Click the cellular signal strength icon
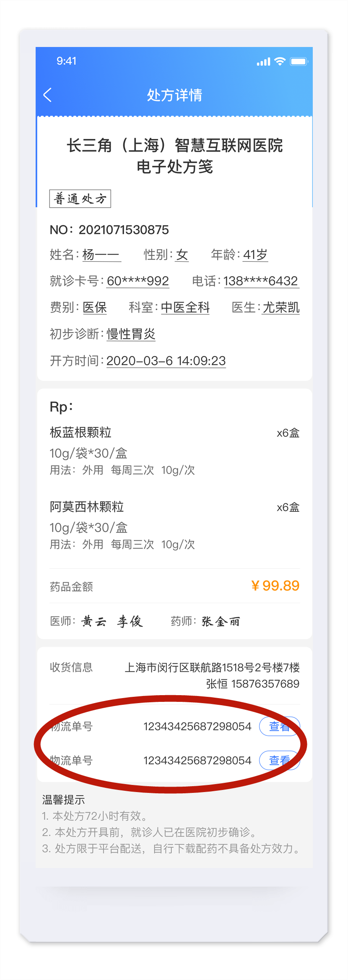Screen dimensions: 348x980 coord(263,62)
